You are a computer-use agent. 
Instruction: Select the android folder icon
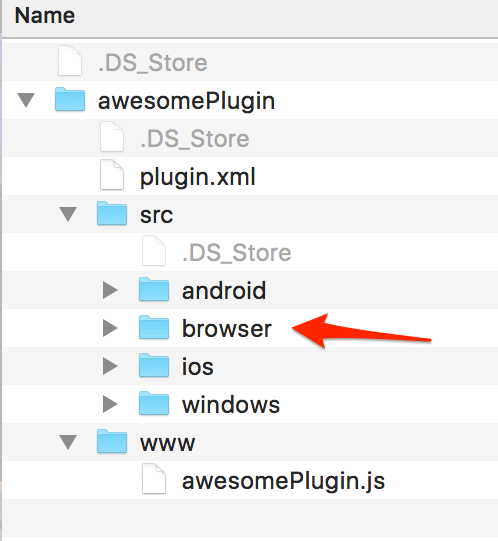[x=154, y=289]
